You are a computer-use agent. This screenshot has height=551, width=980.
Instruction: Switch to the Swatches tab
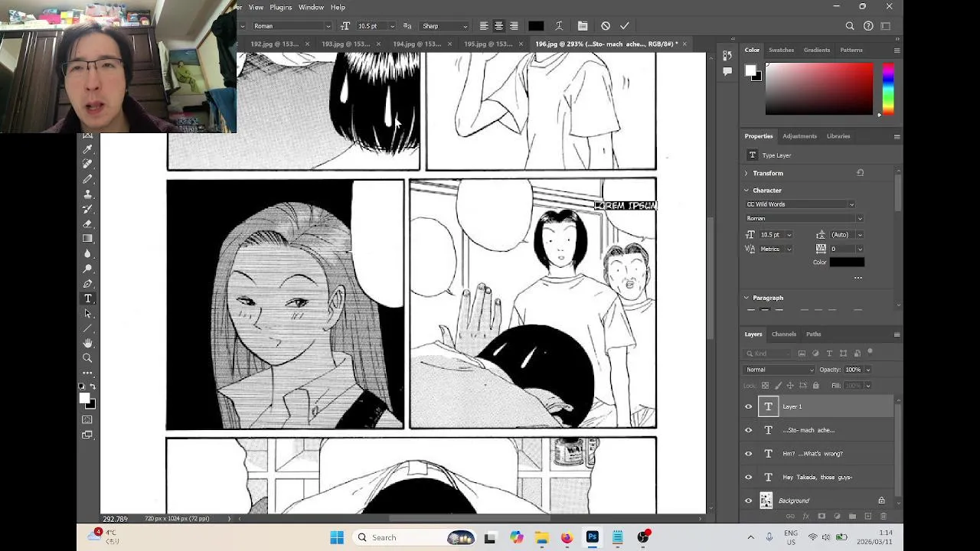(x=781, y=50)
